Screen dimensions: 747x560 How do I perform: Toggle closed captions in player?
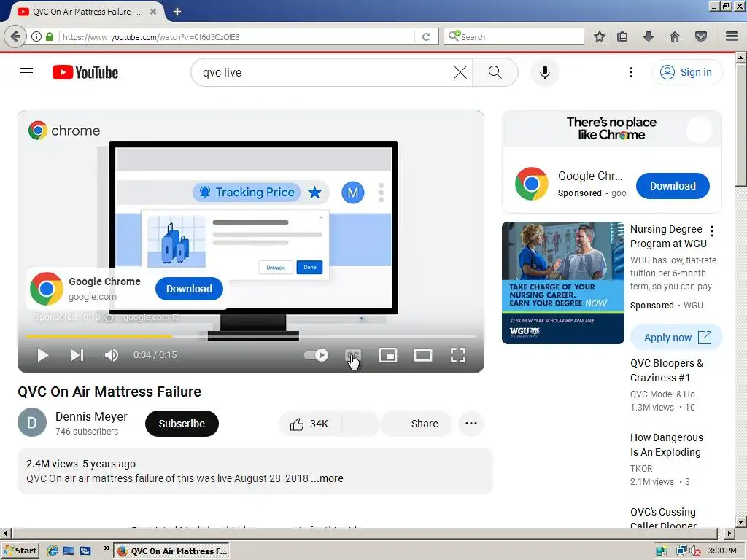pyautogui.click(x=353, y=355)
